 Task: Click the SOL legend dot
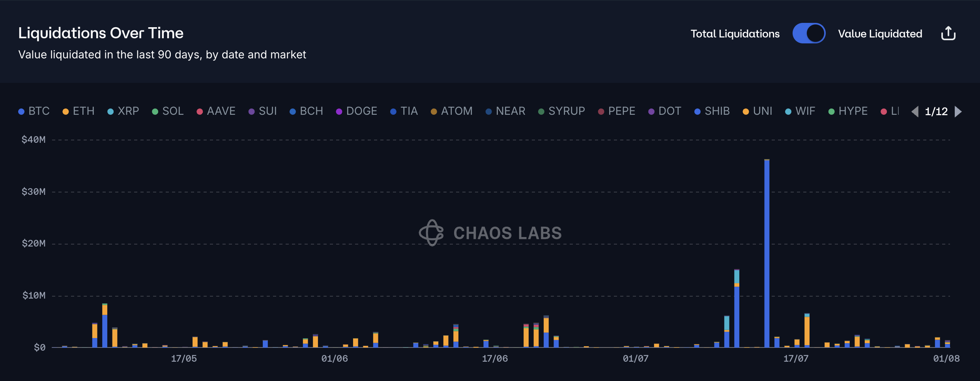(x=155, y=112)
